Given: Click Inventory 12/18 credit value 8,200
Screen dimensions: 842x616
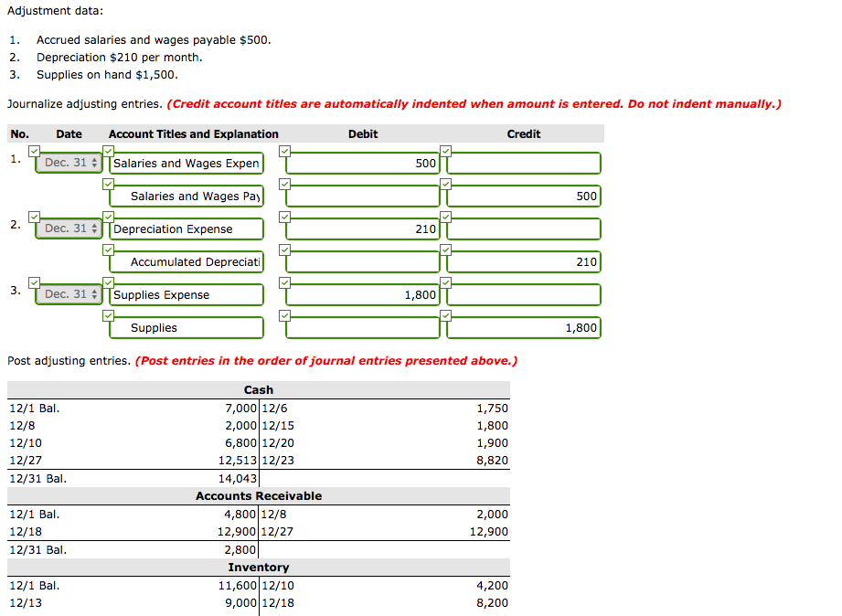Looking at the screenshot, I should (x=492, y=603).
